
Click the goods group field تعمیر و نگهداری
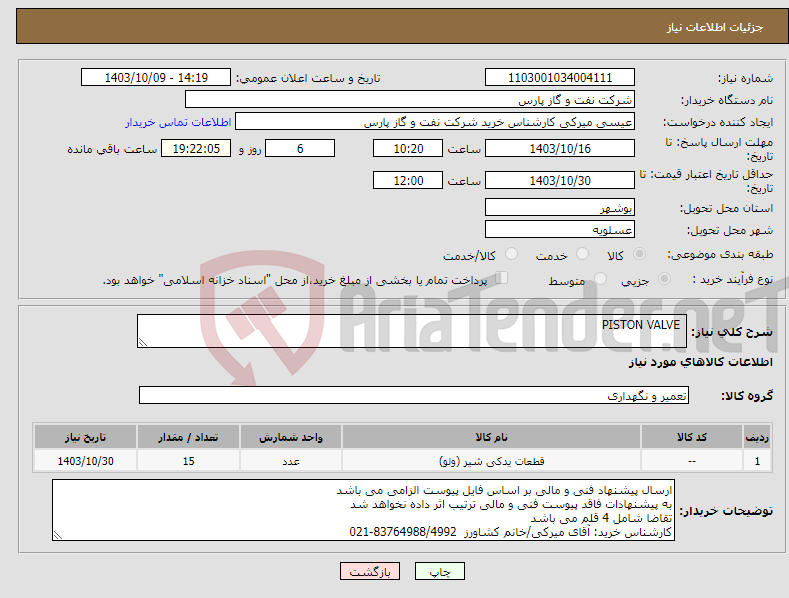coord(414,396)
